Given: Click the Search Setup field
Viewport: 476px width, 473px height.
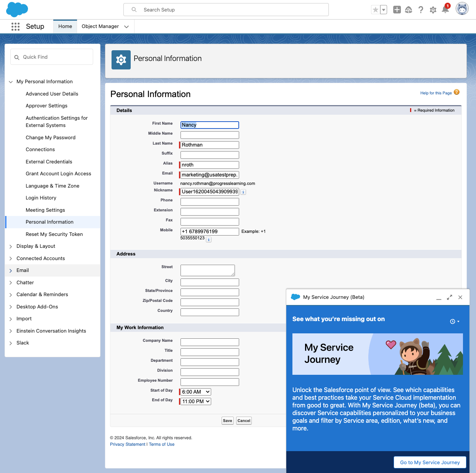Looking at the screenshot, I should pos(226,10).
